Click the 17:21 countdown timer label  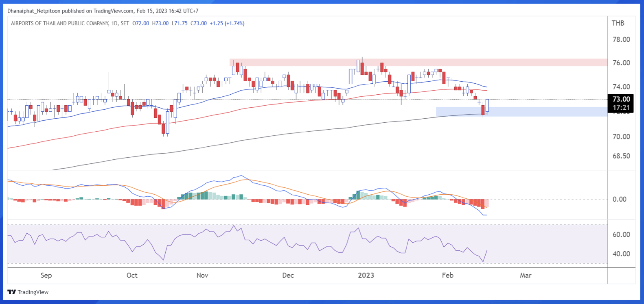point(621,108)
